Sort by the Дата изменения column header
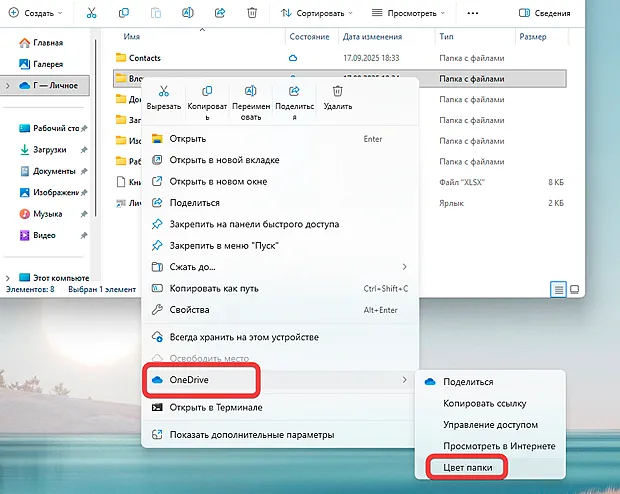This screenshot has width=620, height=494. click(x=372, y=36)
